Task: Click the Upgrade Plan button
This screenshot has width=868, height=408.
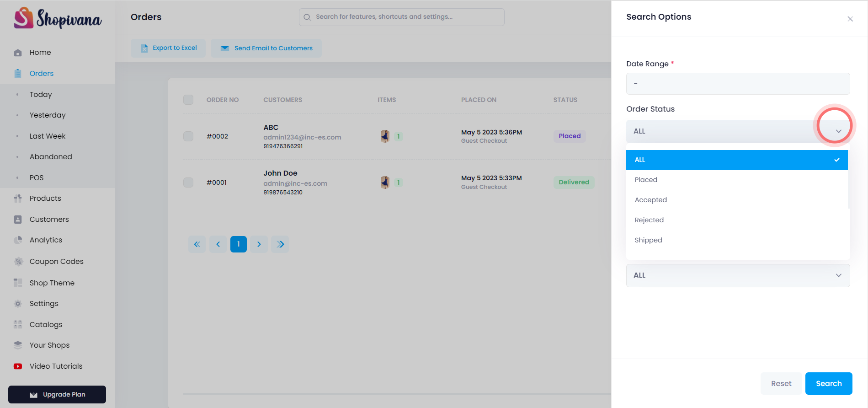Action: coord(57,395)
